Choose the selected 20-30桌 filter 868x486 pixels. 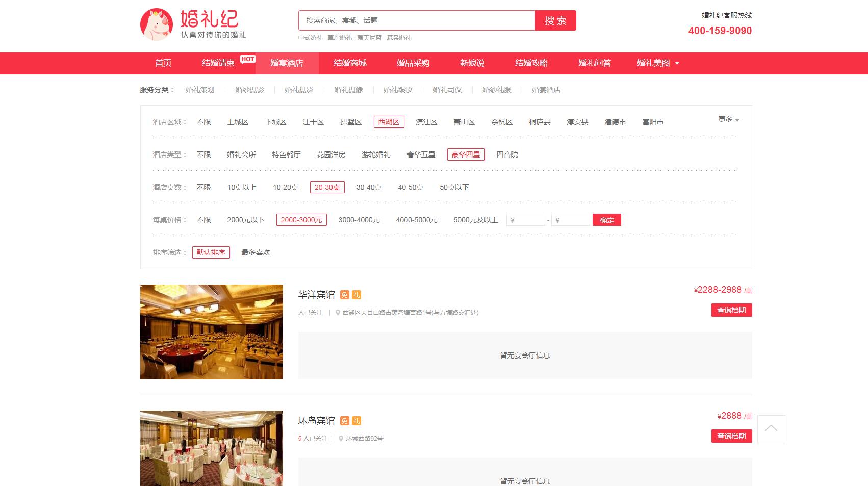click(327, 187)
